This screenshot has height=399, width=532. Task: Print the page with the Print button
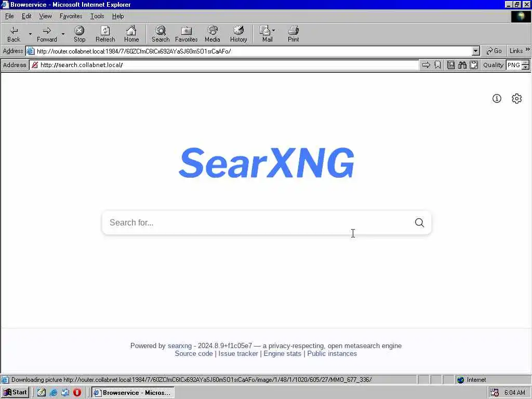tap(293, 34)
